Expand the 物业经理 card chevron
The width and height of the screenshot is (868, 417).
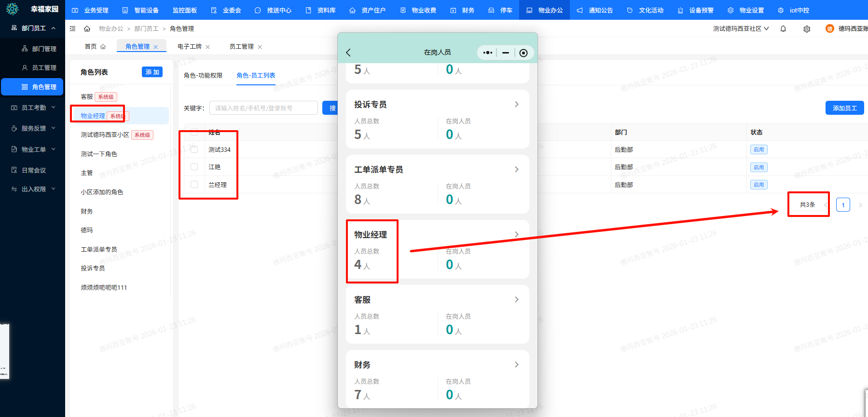point(516,235)
